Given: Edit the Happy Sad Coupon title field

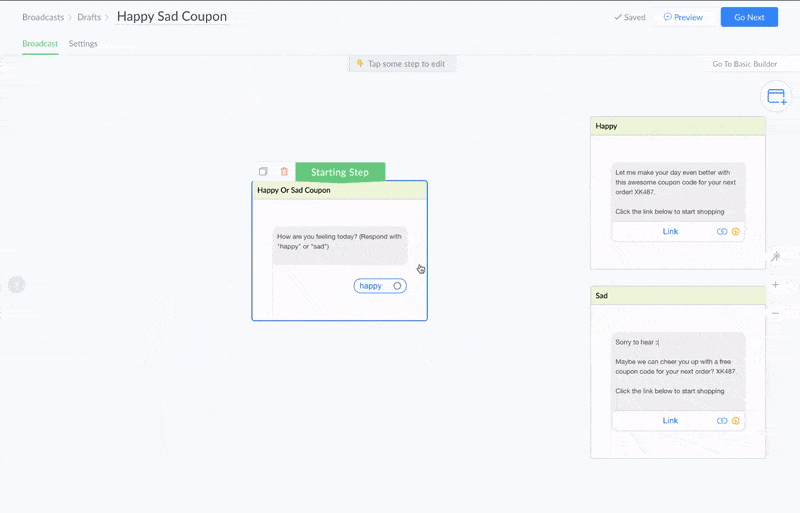Looking at the screenshot, I should click(172, 16).
